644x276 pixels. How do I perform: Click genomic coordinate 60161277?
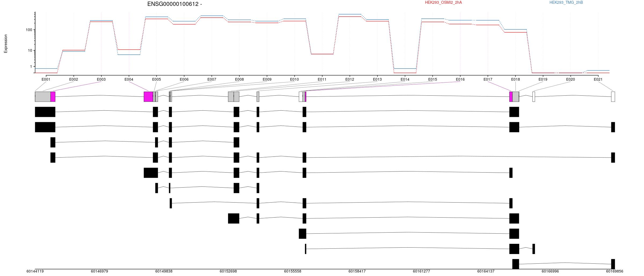coord(422,271)
